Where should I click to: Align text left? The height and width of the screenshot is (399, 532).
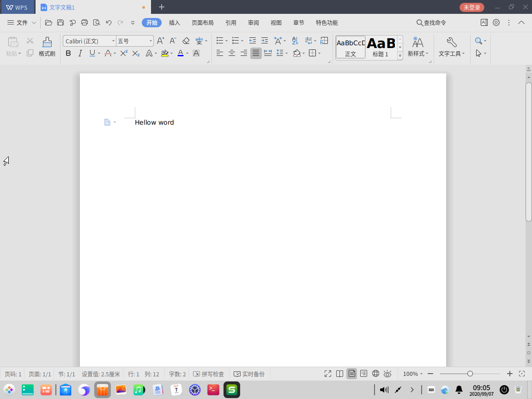point(220,53)
